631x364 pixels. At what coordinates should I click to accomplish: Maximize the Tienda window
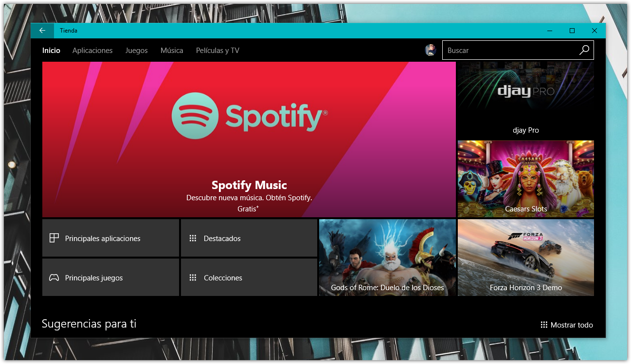click(x=572, y=31)
